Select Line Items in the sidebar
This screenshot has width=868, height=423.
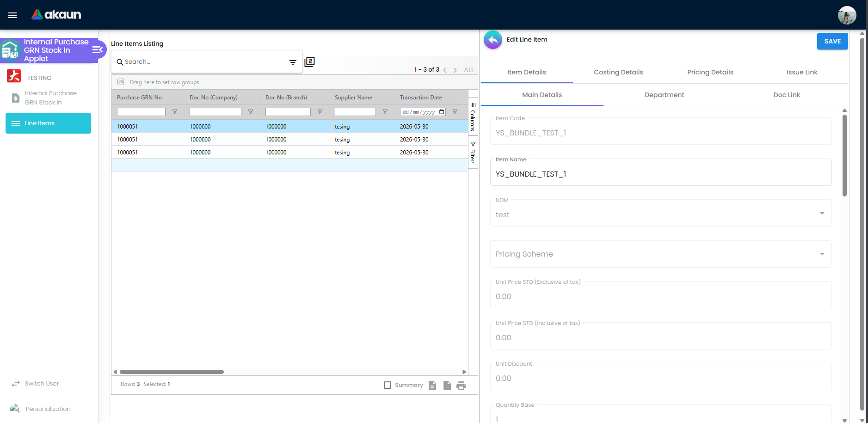(x=48, y=123)
